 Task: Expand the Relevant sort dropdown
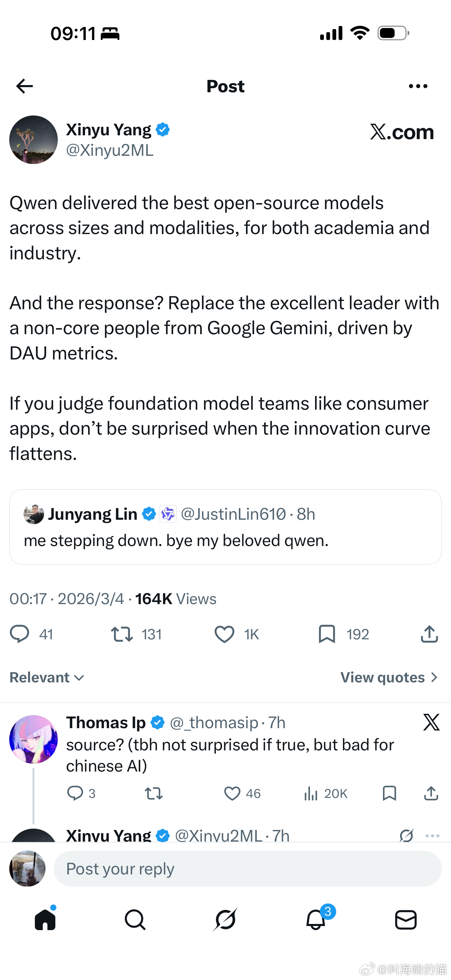tap(46, 677)
